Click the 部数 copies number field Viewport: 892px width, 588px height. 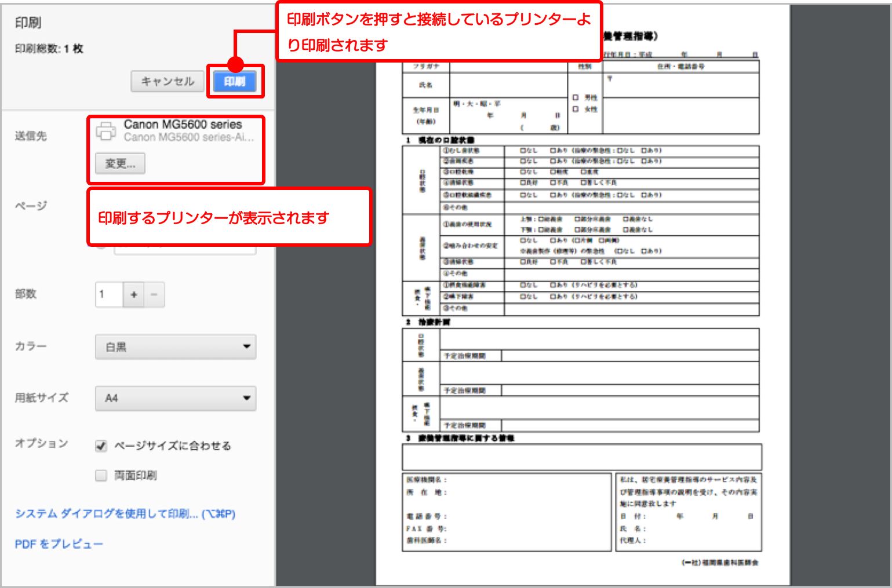point(109,294)
